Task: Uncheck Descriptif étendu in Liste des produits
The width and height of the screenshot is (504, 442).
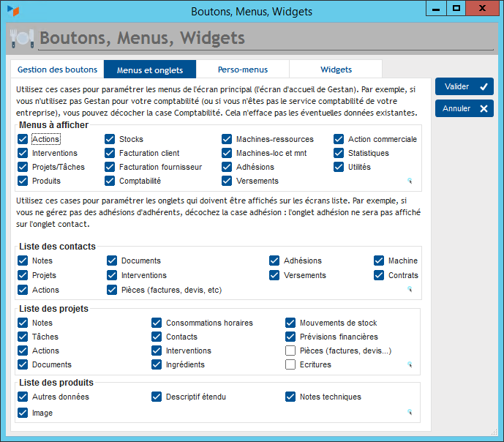Action: pyautogui.click(x=157, y=397)
